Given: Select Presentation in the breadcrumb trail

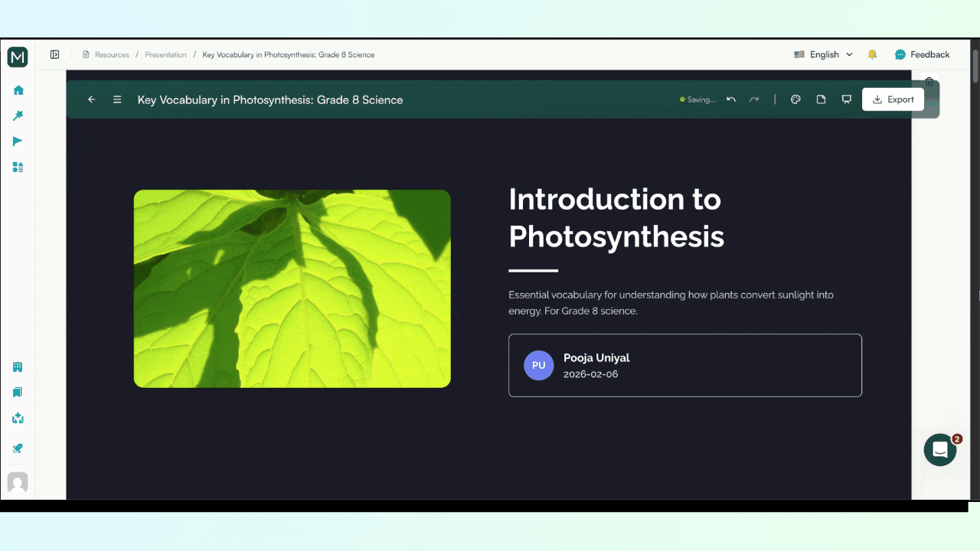Looking at the screenshot, I should tap(165, 54).
